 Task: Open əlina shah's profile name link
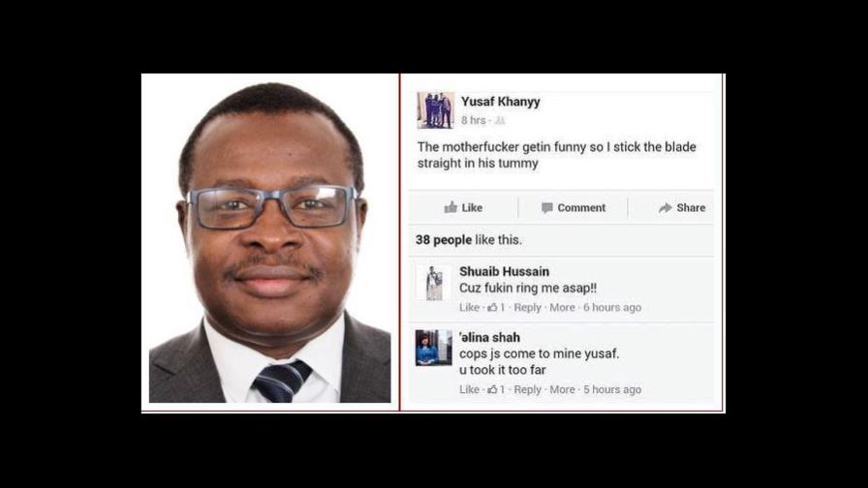coord(489,337)
